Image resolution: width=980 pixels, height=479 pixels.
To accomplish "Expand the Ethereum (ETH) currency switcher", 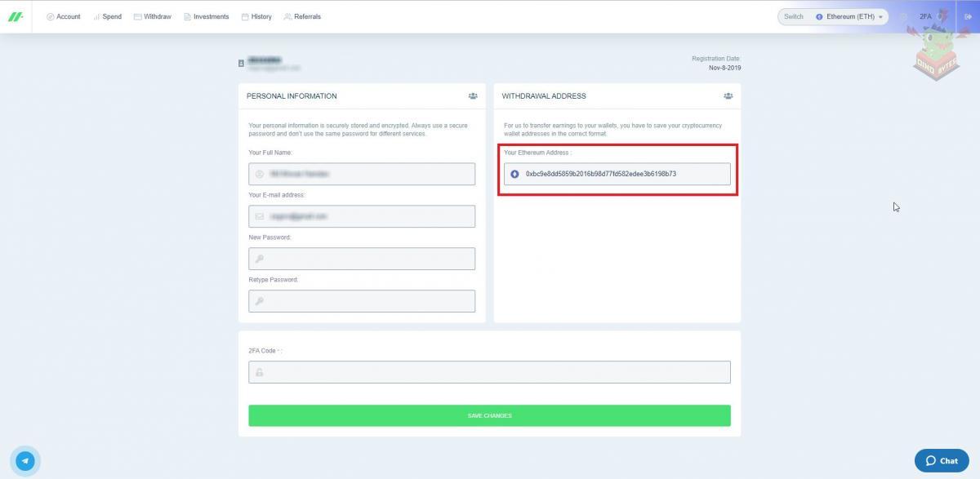I will tap(849, 16).
